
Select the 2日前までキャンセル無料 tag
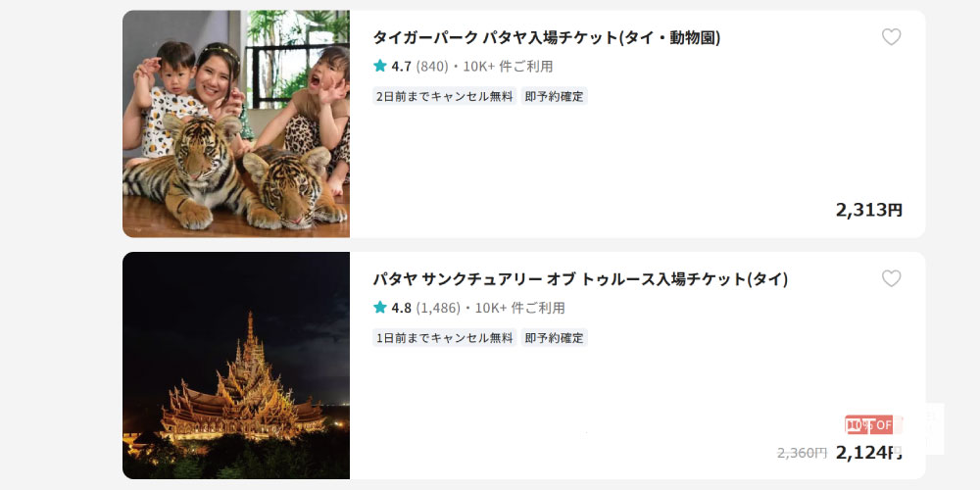pyautogui.click(x=444, y=96)
